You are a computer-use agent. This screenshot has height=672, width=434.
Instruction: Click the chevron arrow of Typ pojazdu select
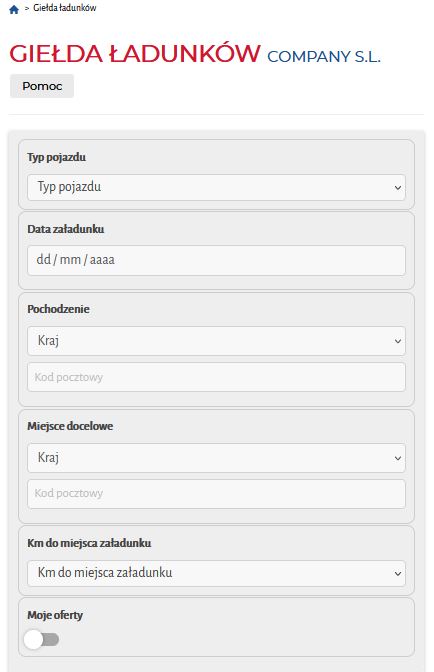click(x=398, y=188)
